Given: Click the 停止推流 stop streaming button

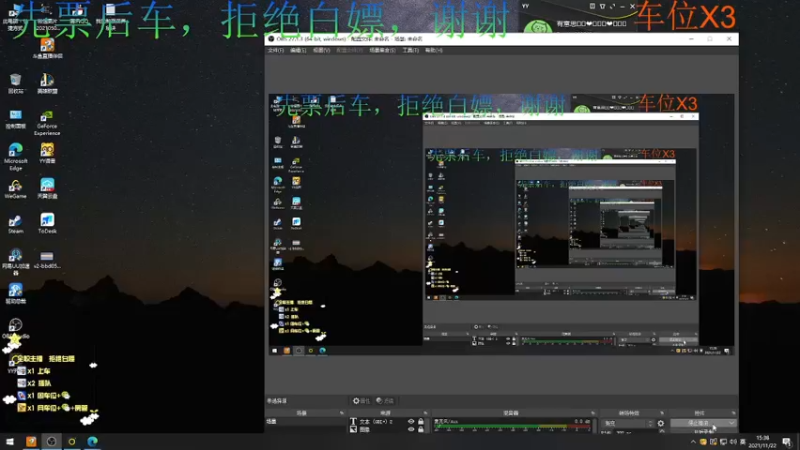Looking at the screenshot, I should (x=699, y=423).
